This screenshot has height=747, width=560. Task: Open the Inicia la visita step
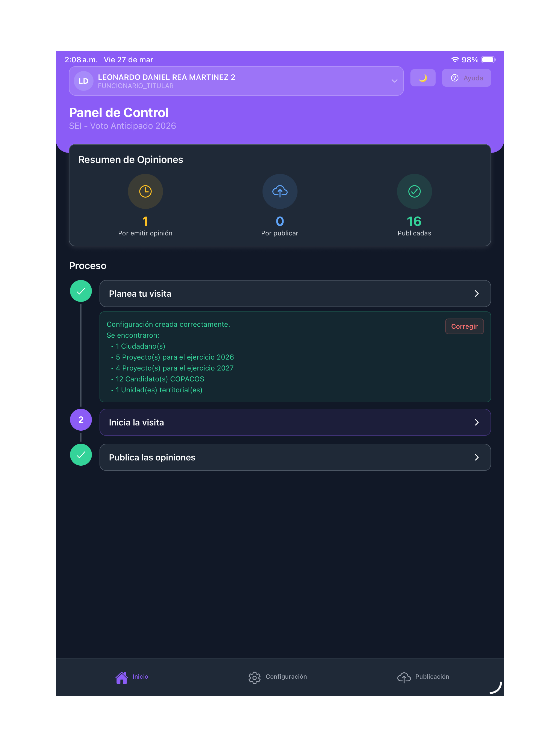[295, 422]
